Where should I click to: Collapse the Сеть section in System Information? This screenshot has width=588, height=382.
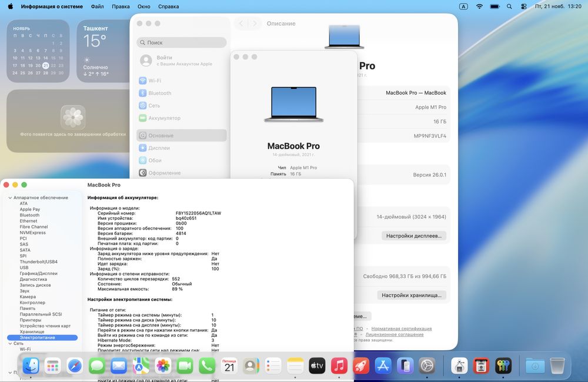tap(10, 343)
